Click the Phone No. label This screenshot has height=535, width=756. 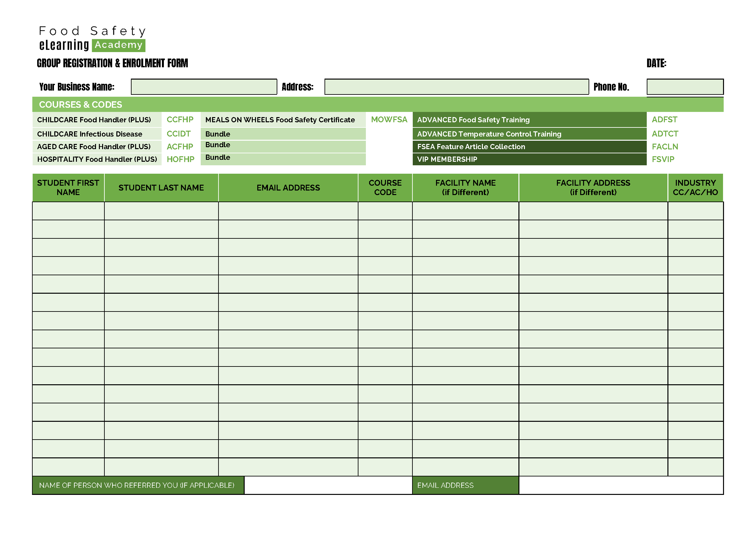[611, 87]
